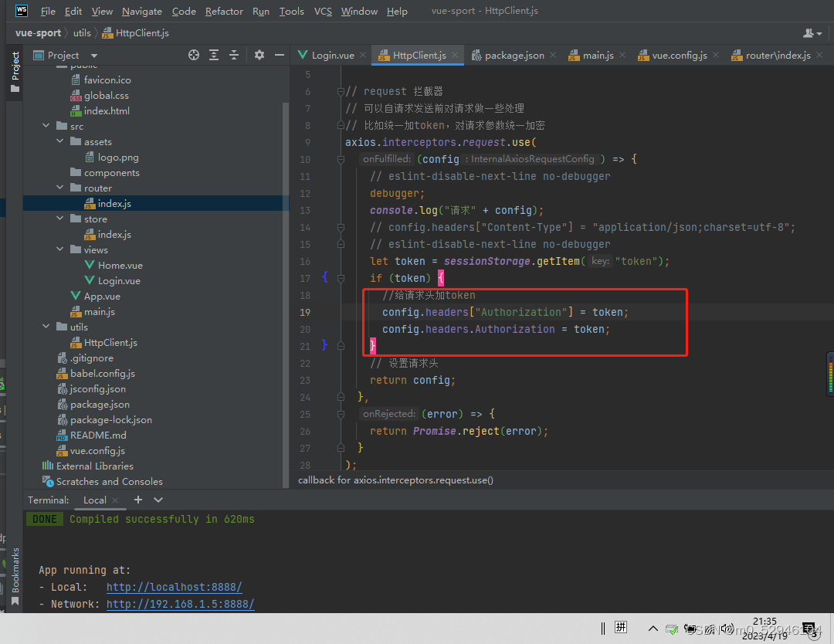Screen dimensions: 834x644
Task: Select HttpClient.js under utils folder
Action: [x=104, y=342]
